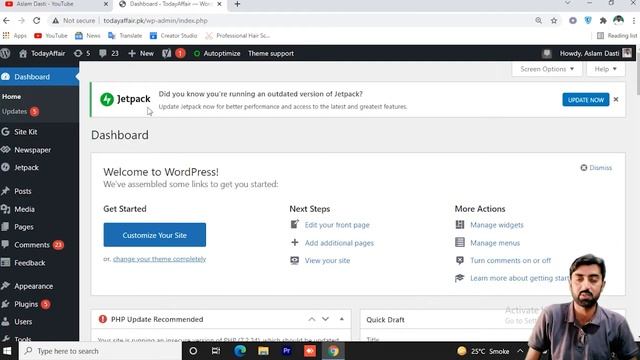Click Manage menus link
Image resolution: width=640 pixels, height=360 pixels.
pyautogui.click(x=495, y=243)
